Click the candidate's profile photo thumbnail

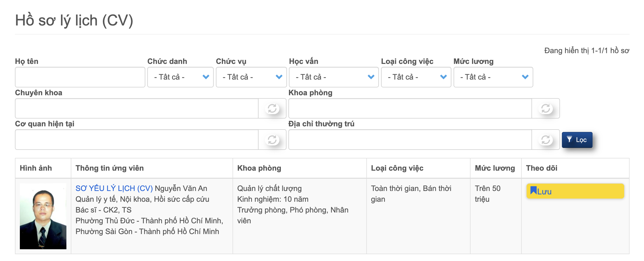click(x=43, y=216)
